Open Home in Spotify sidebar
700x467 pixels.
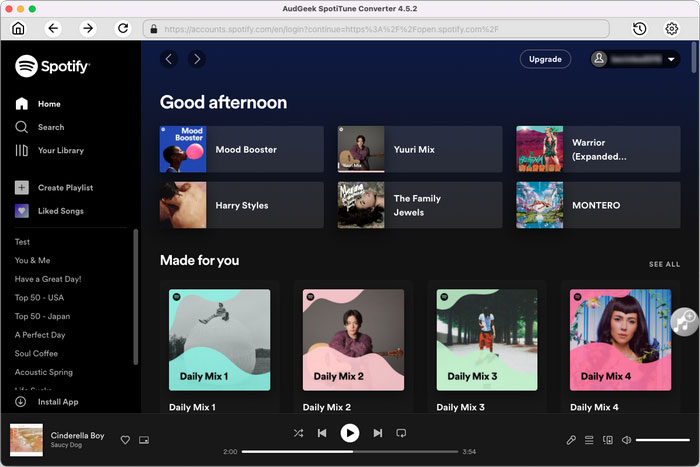point(38,104)
